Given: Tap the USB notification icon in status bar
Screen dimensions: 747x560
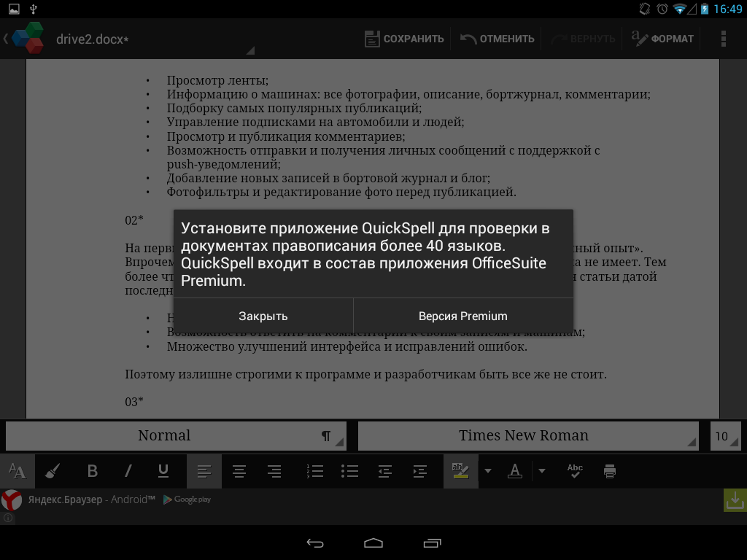Looking at the screenshot, I should 34,9.
